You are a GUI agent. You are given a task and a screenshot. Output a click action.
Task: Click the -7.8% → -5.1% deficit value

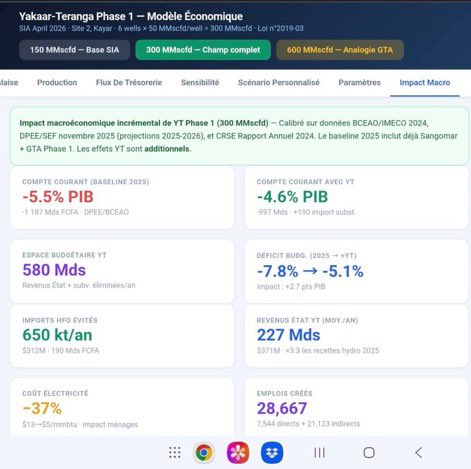pyautogui.click(x=310, y=271)
